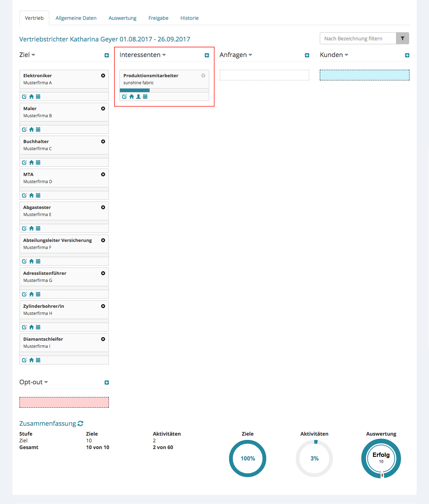Click the Erfolg gauge chart

coord(381,458)
